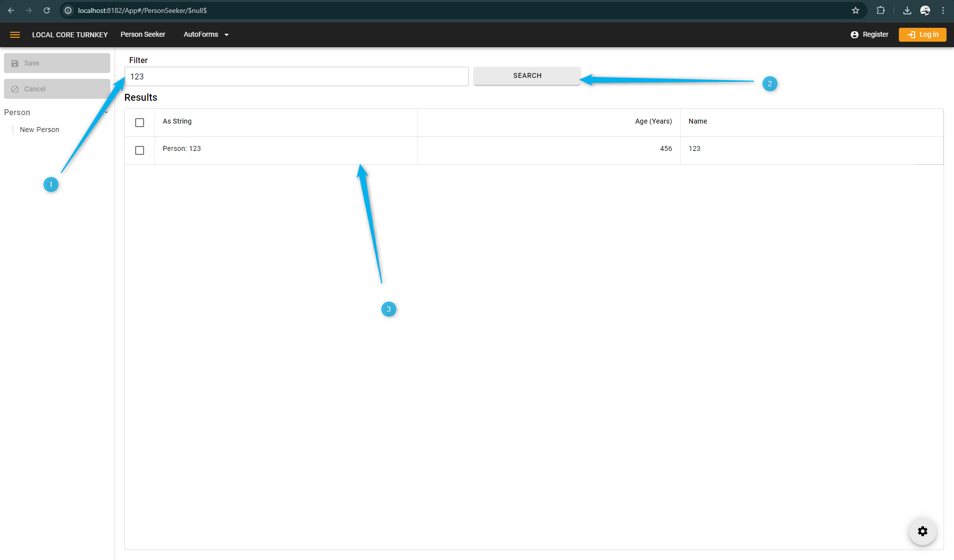Screen dimensions: 954x560
Task: Collapse the Person section in sidebar
Action: 106,113
